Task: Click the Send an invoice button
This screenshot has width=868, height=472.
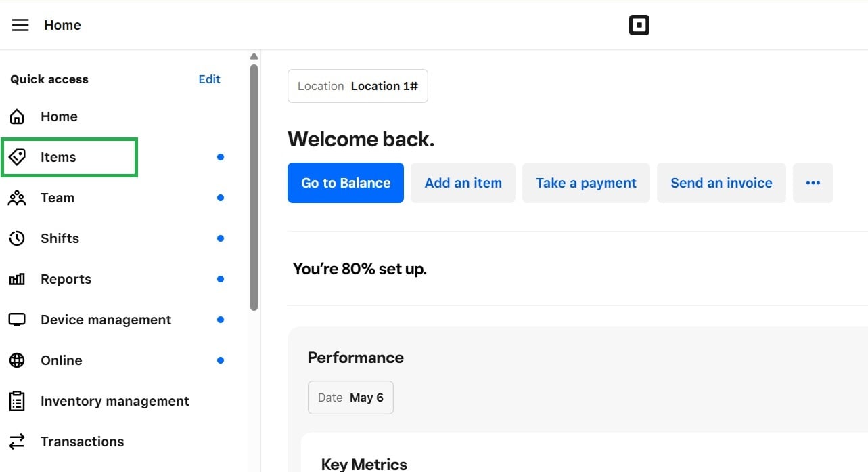Action: pyautogui.click(x=721, y=182)
